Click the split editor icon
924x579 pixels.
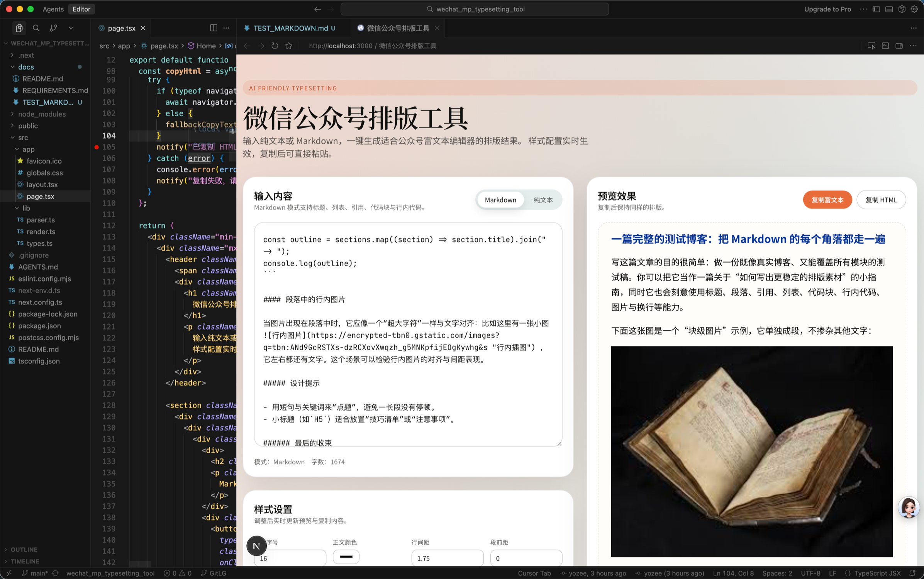pyautogui.click(x=213, y=28)
